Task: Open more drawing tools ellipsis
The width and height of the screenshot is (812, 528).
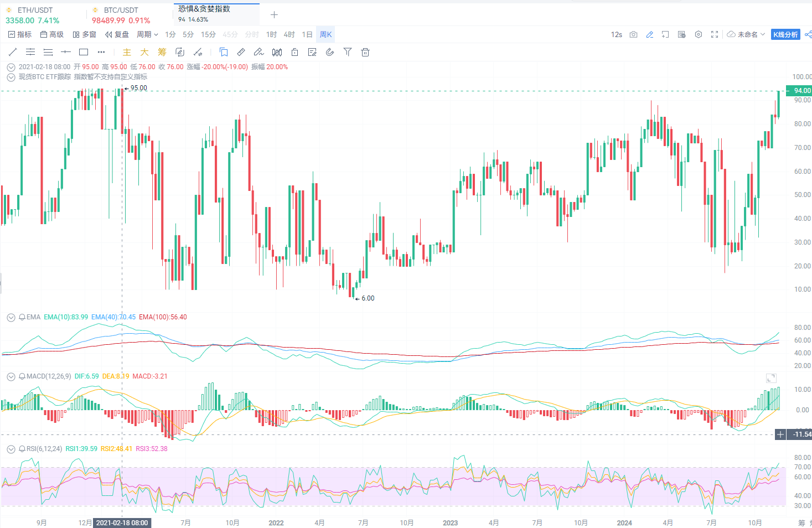Action: click(x=101, y=52)
